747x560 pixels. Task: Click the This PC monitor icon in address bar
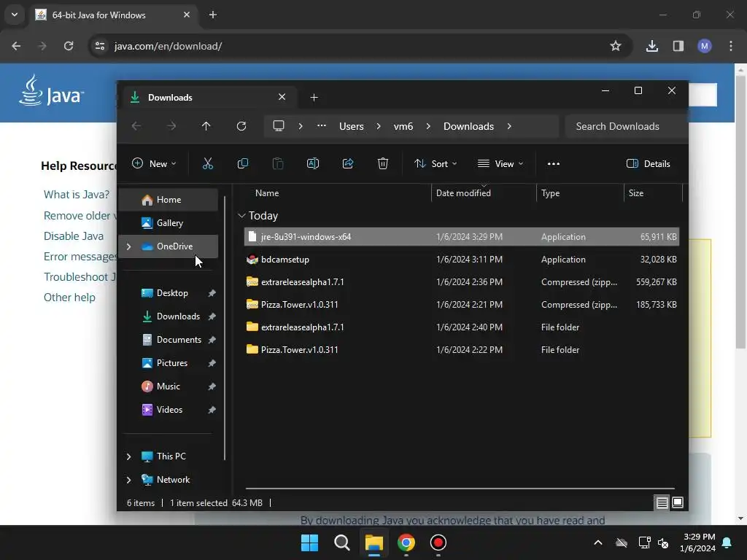279,126
